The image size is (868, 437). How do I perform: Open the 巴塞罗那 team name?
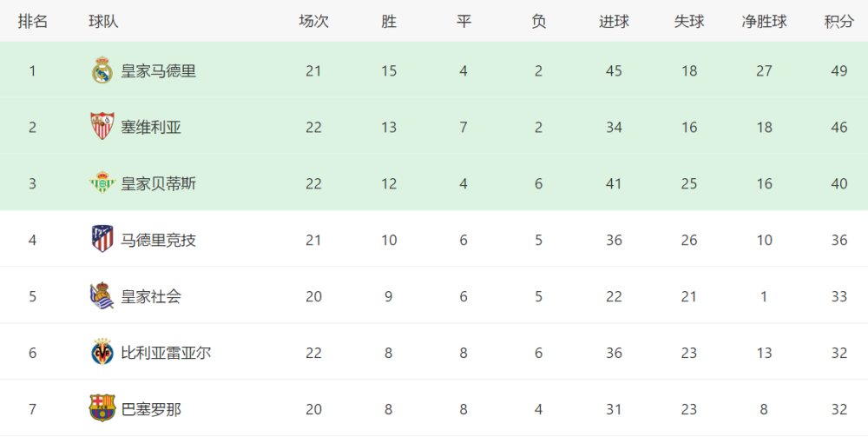point(151,409)
